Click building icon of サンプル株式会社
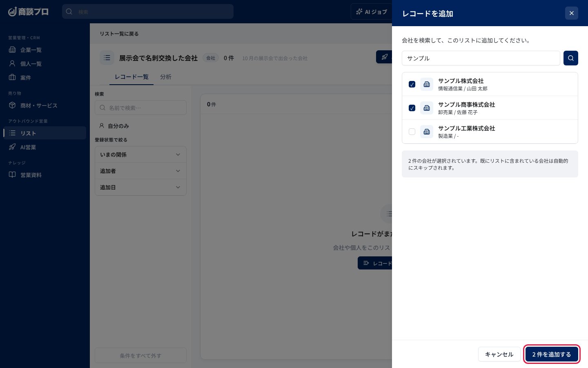The height and width of the screenshot is (368, 588). point(427,84)
